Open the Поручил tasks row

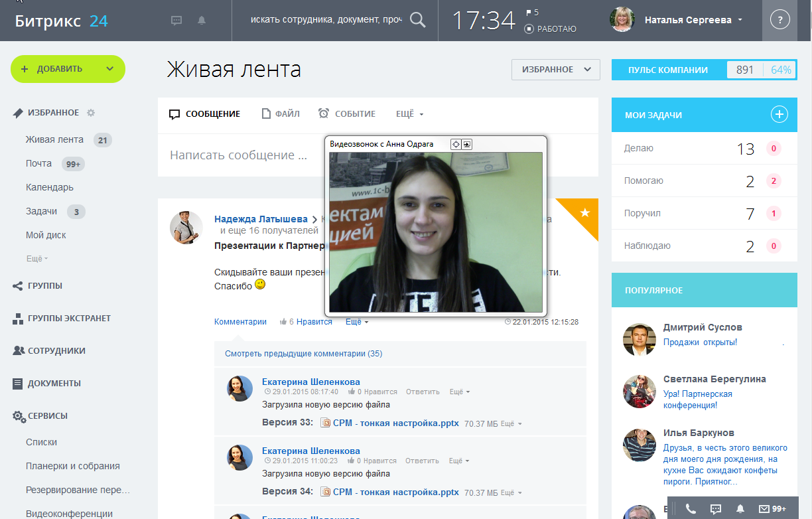pos(704,214)
